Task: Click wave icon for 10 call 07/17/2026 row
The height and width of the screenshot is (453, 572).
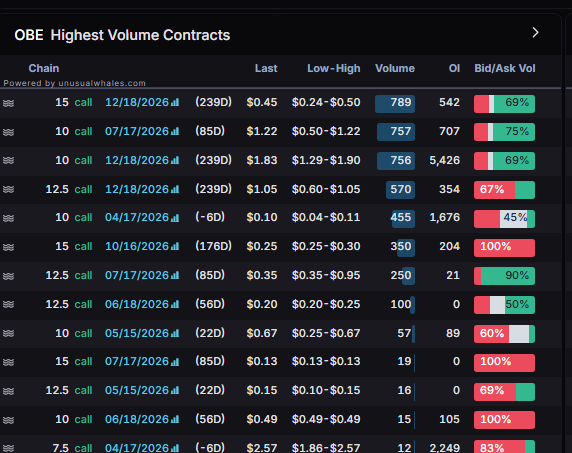Action: click(8, 132)
